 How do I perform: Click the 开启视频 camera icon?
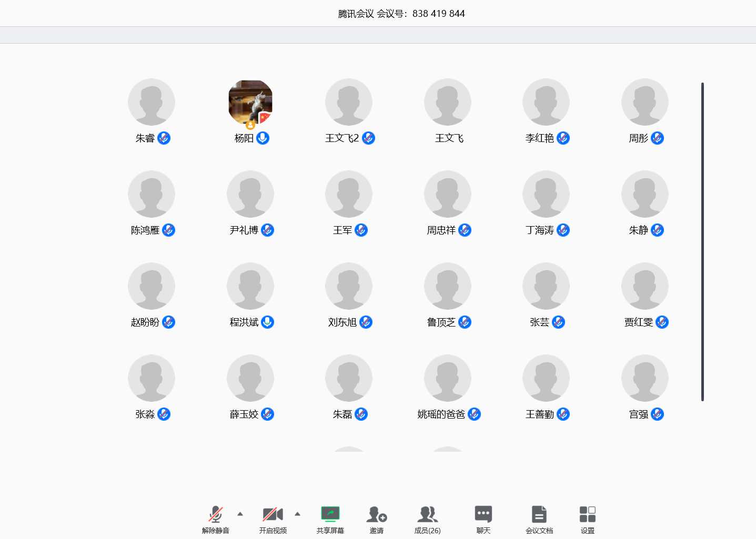273,514
